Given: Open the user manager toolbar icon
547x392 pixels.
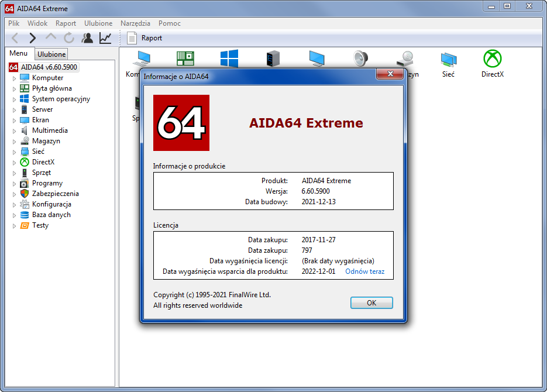Looking at the screenshot, I should click(x=87, y=37).
